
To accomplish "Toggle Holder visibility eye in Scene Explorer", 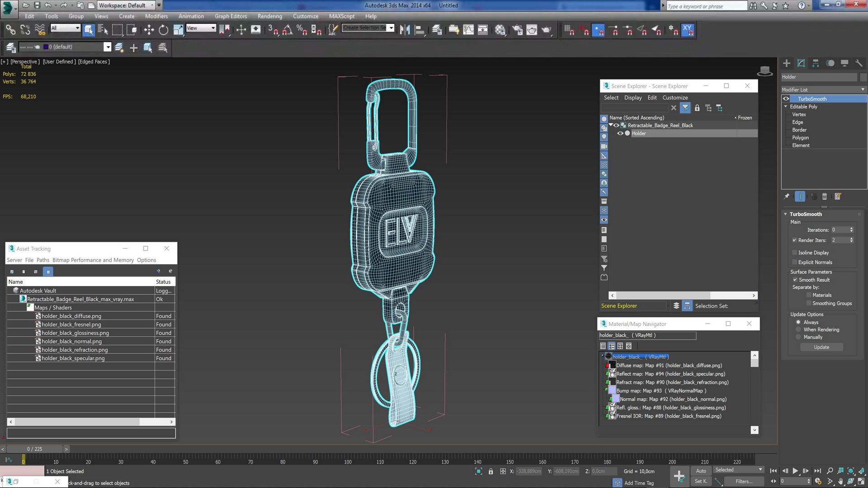I will tap(620, 133).
